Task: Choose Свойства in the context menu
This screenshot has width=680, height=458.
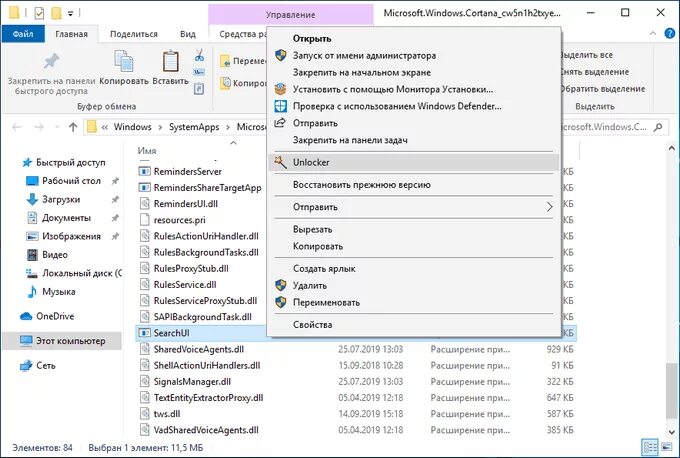Action: tap(414, 325)
